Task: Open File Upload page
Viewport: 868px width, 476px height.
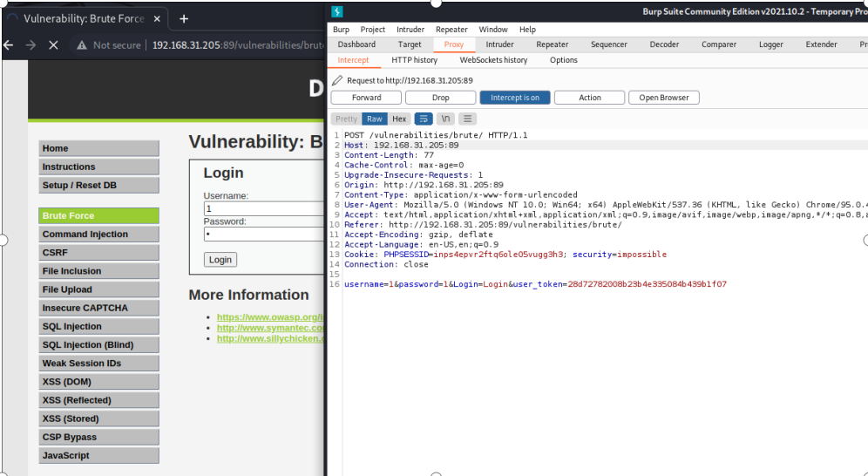Action: [99, 289]
